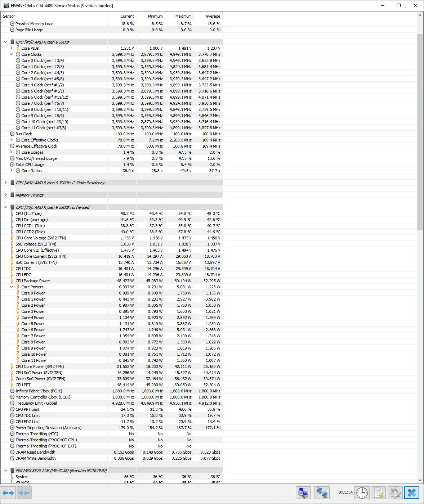This screenshot has height=504, width=424.
Task: Click the thermometer icon beside CPU CCD1 (Tdie)
Action: pos(12,226)
